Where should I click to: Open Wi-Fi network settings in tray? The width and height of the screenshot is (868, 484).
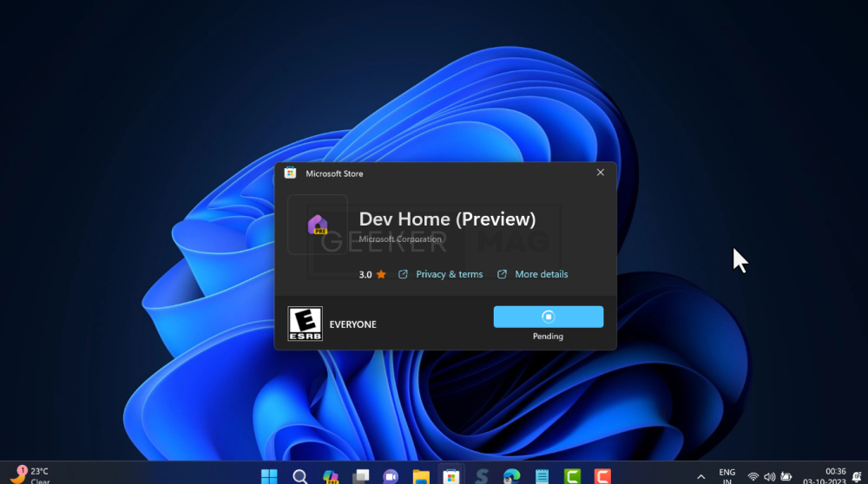coord(753,477)
